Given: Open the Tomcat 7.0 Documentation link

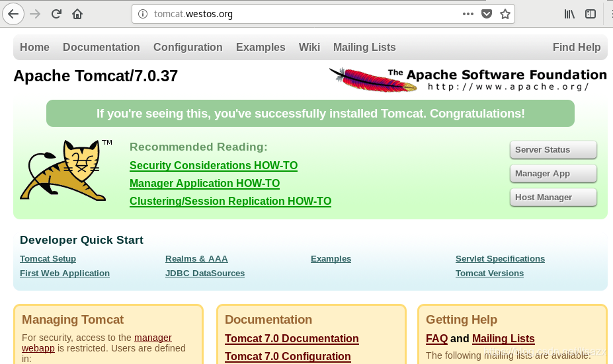Looking at the screenshot, I should point(292,339).
